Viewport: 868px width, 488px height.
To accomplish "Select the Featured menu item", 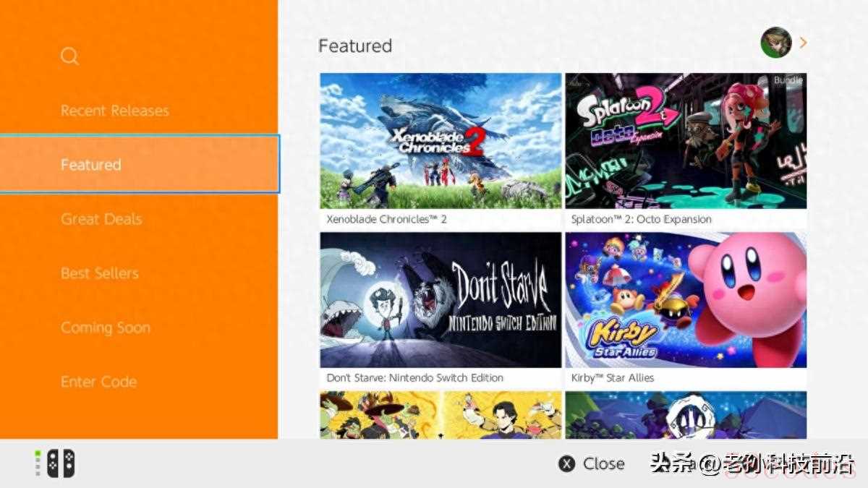I will click(x=139, y=164).
